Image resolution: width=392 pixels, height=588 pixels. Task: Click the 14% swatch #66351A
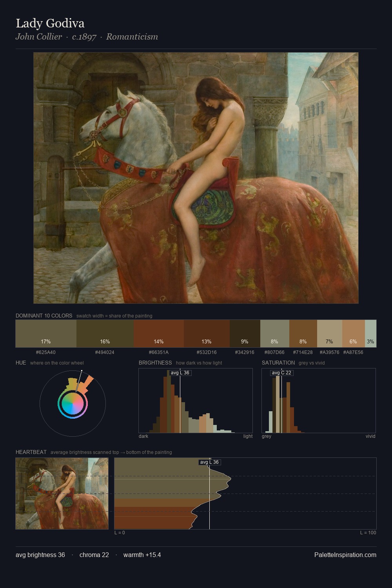[x=159, y=334]
